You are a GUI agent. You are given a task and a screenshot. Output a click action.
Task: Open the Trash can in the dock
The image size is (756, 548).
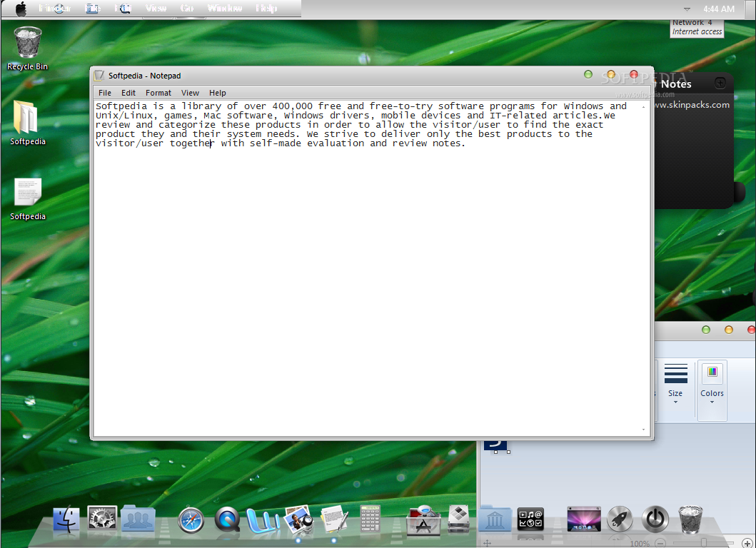(690, 519)
